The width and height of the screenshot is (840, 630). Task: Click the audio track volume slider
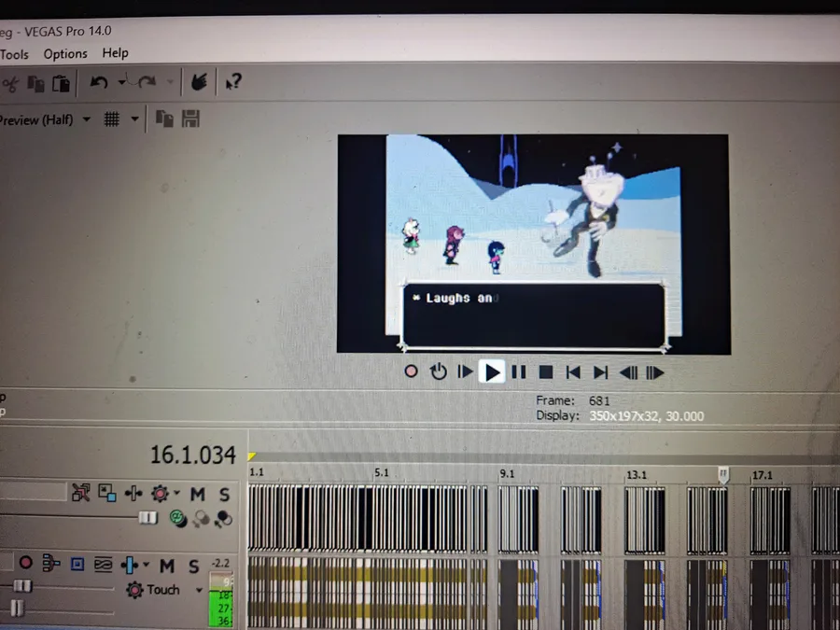pyautogui.click(x=22, y=586)
